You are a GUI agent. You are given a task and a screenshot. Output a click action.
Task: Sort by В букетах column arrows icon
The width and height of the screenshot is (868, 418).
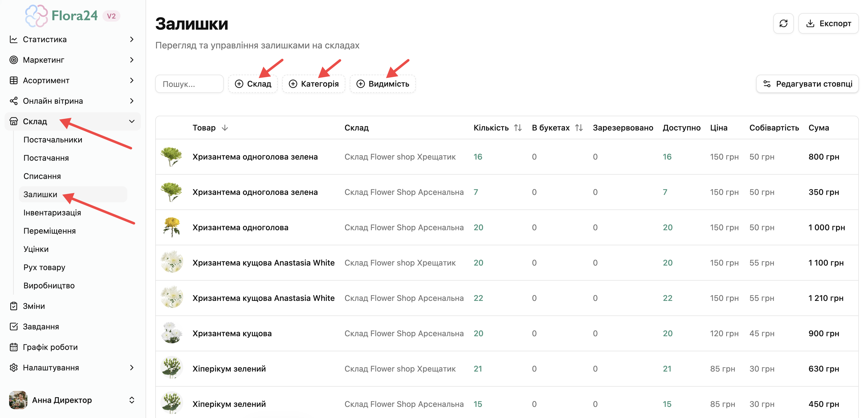pos(579,128)
